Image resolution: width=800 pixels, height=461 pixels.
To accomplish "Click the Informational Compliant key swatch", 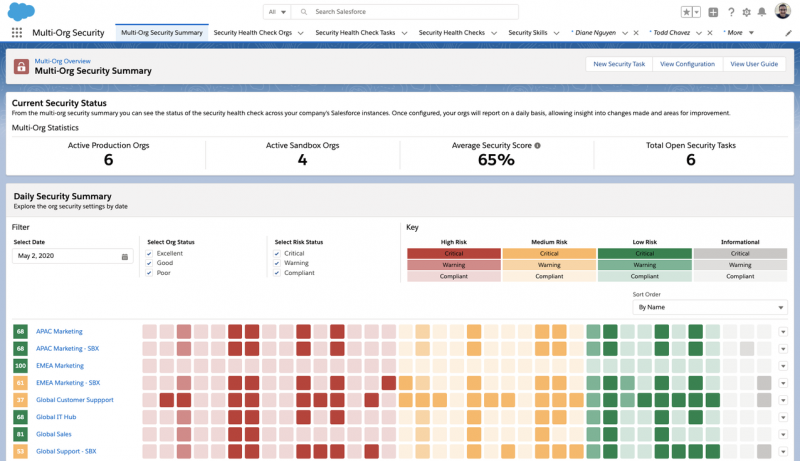I will [x=740, y=276].
